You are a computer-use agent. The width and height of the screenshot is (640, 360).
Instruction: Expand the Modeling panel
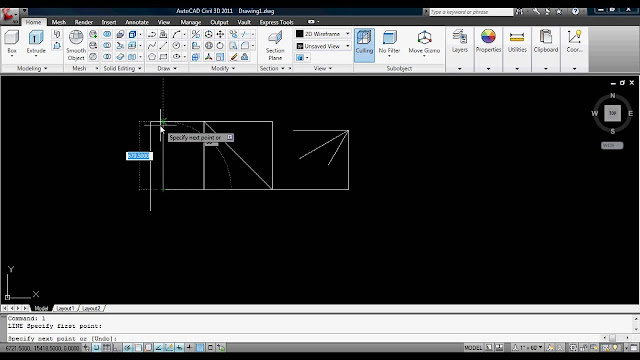pyautogui.click(x=32, y=69)
